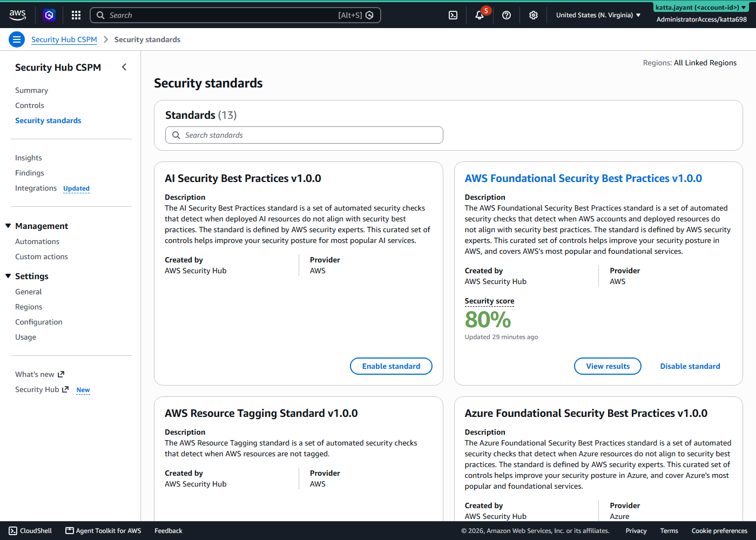Viewport: 756px width, 540px height.
Task: Open General settings
Action: pyautogui.click(x=28, y=292)
